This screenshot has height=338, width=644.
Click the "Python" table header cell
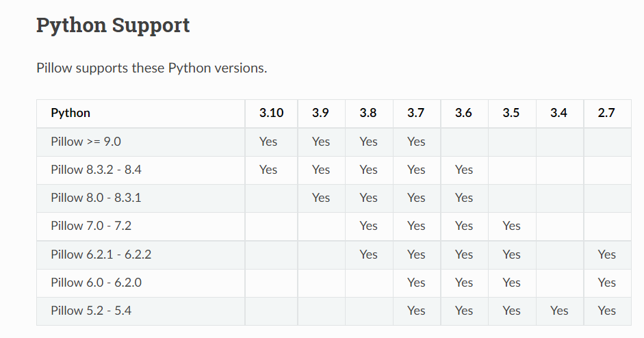coord(70,113)
